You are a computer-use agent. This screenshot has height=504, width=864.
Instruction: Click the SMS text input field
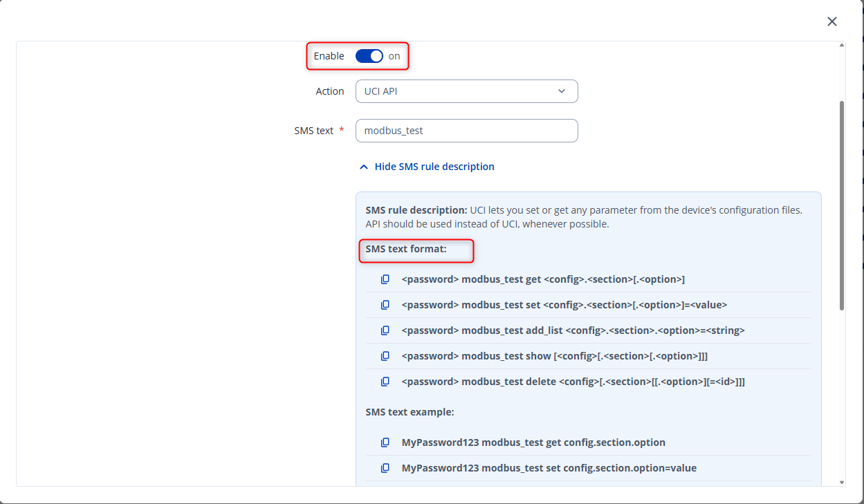tap(466, 131)
